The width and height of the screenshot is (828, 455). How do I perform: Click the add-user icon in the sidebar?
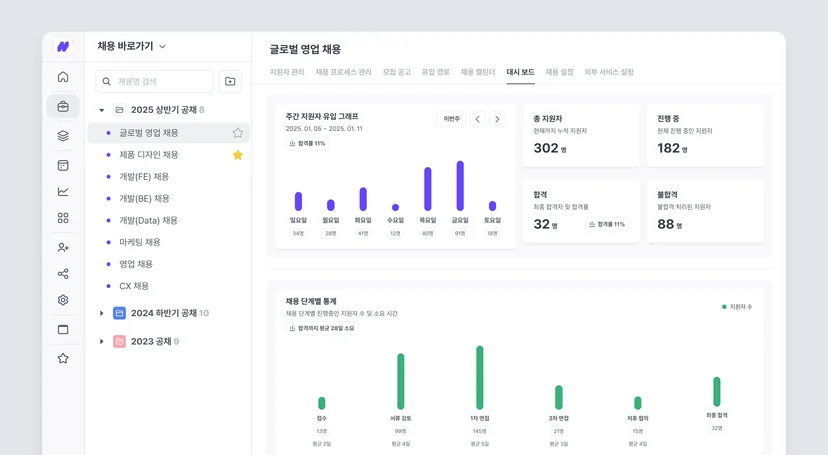pyautogui.click(x=63, y=247)
